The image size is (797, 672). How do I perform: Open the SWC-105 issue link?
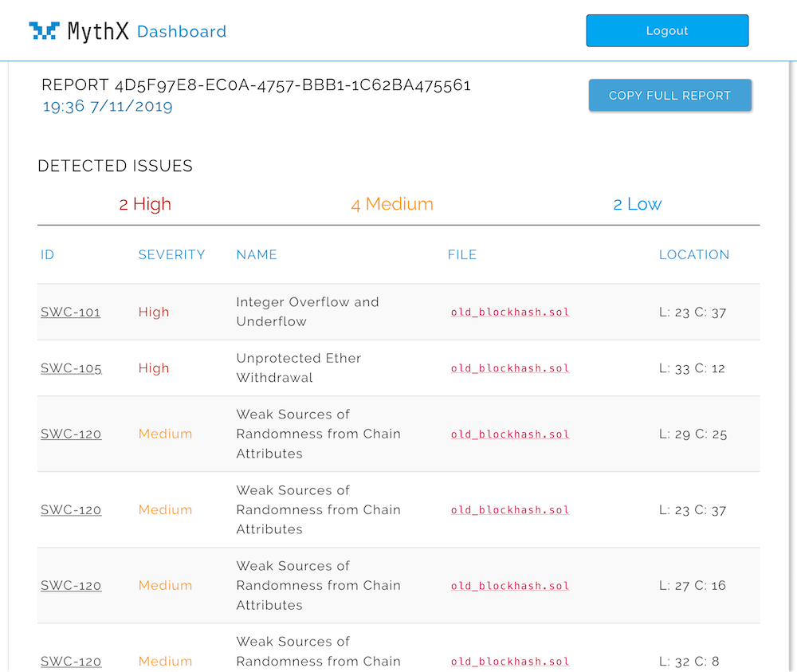[x=71, y=368]
